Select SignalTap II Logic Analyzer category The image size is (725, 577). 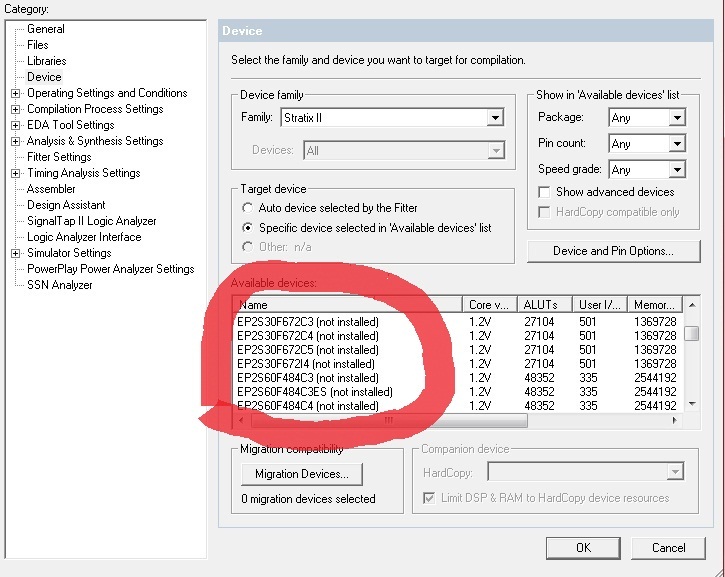pos(91,221)
